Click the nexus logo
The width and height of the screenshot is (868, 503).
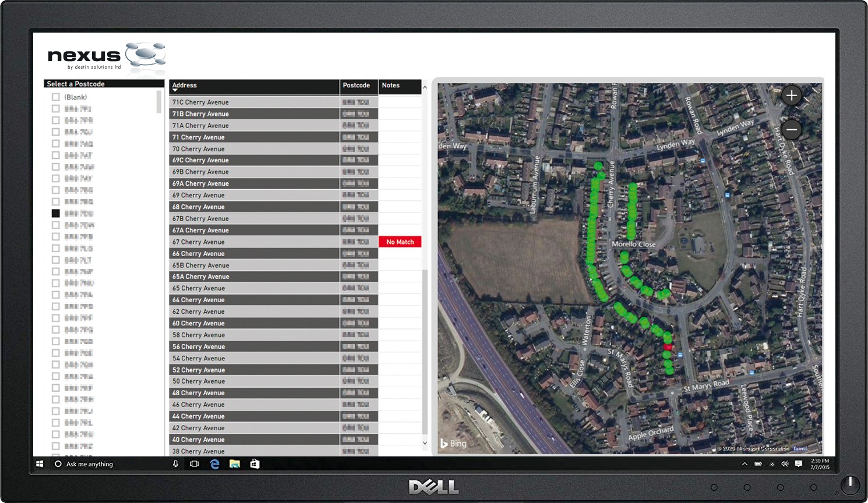107,56
